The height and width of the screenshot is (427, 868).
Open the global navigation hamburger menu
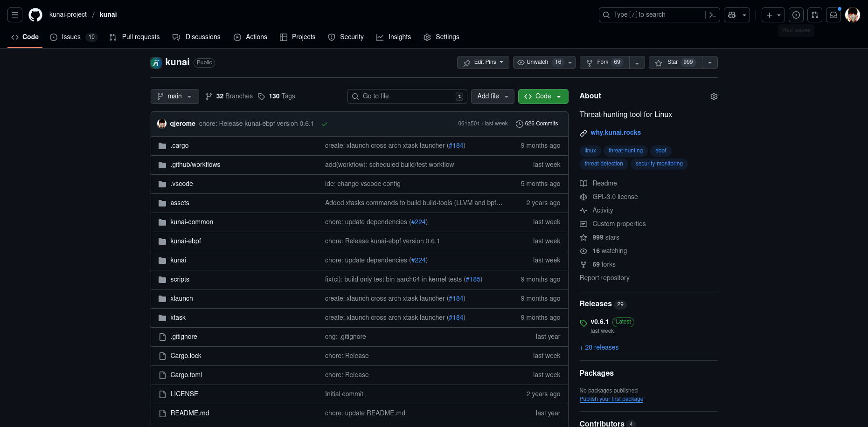point(15,15)
